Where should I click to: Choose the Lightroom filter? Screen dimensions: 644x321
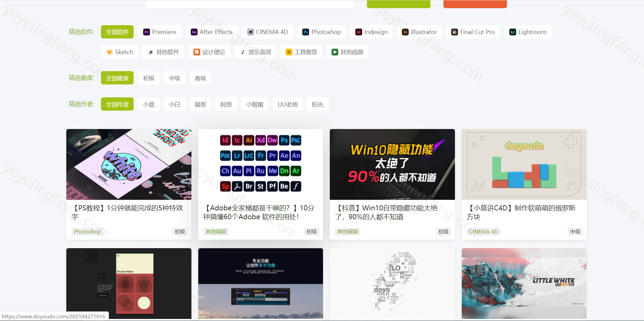[x=528, y=32]
